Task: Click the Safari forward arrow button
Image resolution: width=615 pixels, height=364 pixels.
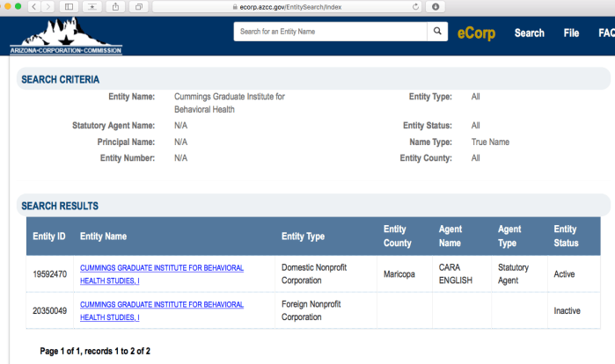Action: (x=49, y=6)
